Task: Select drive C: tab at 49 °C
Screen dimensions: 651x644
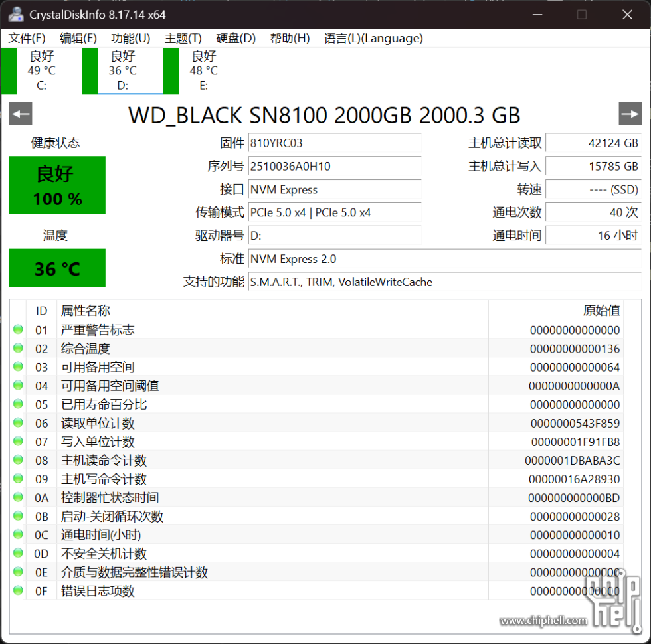Action: pyautogui.click(x=41, y=71)
